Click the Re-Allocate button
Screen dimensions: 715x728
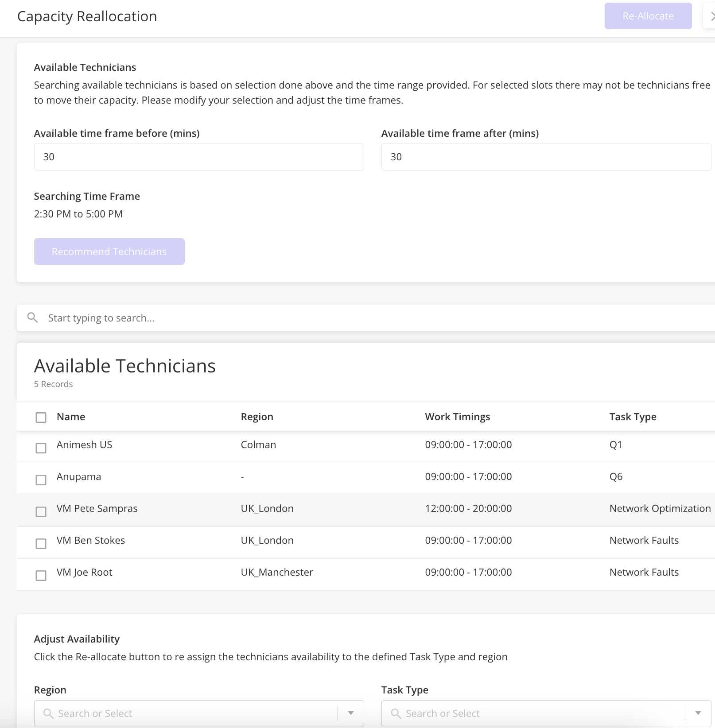(x=648, y=16)
